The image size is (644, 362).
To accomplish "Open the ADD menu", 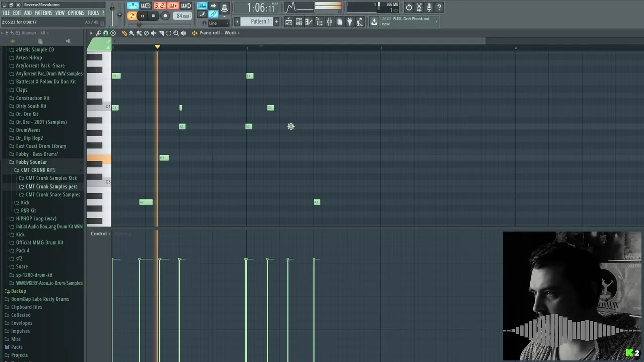I will (28, 13).
